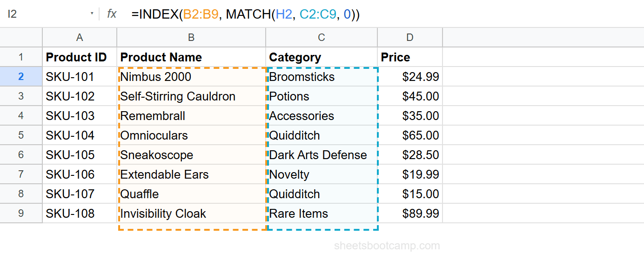Click the Select All corner box
Viewport: 644px width, 254px height.
click(x=21, y=38)
